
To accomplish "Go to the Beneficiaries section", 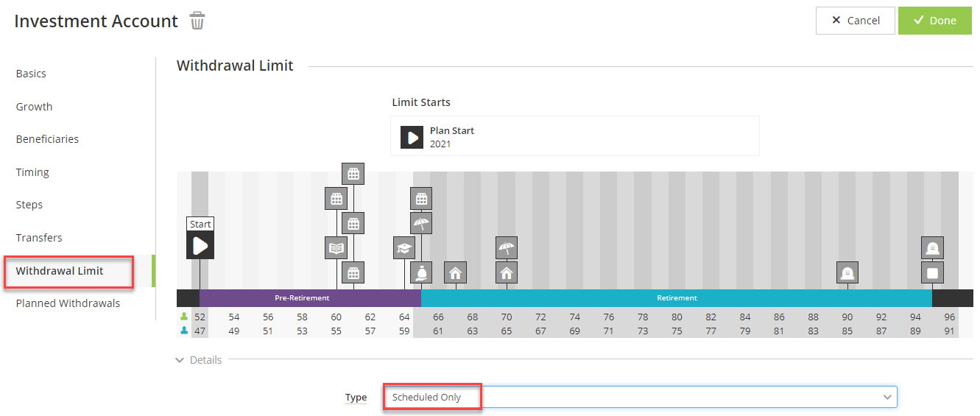I will click(x=47, y=139).
